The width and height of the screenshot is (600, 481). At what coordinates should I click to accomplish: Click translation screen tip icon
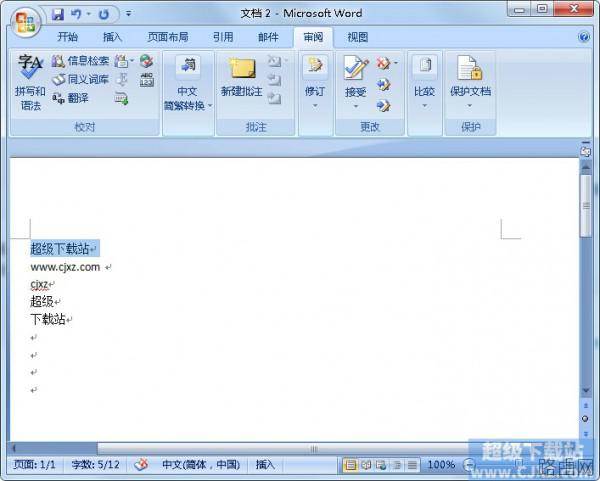click(x=121, y=60)
